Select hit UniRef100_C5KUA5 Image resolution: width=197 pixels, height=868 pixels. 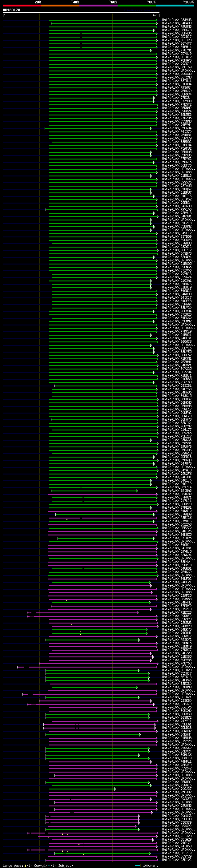coord(177,152)
